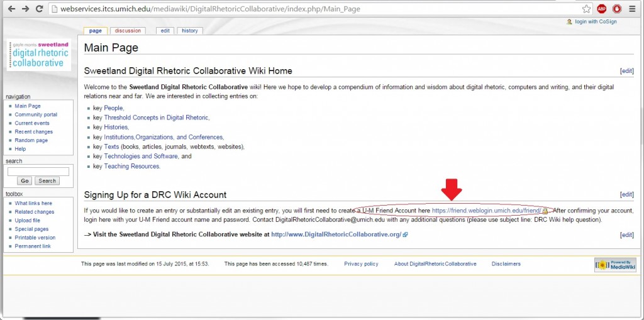Click the browser Forward arrow
The height and width of the screenshot is (320, 644).
pos(25,9)
